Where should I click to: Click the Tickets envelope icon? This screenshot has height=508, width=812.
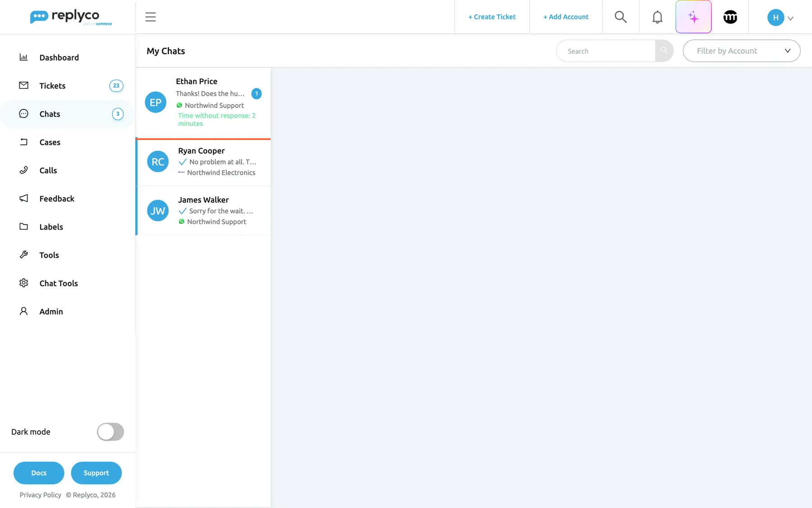pyautogui.click(x=23, y=85)
